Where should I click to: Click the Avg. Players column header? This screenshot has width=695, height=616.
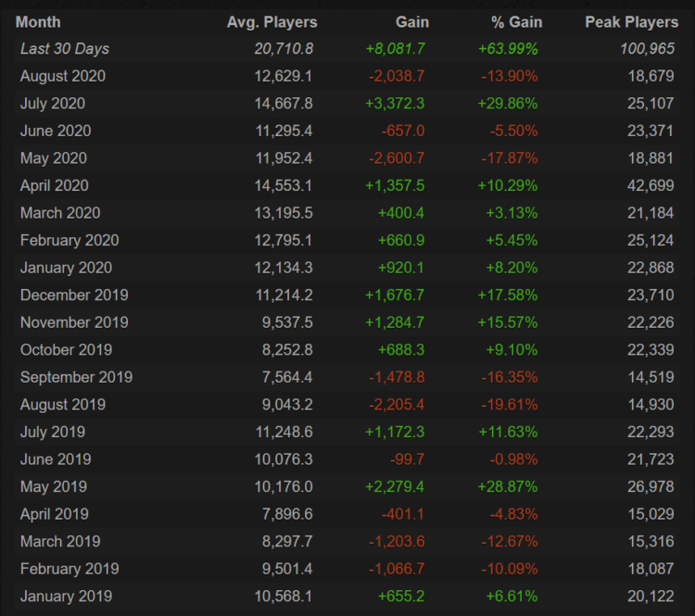(x=272, y=22)
